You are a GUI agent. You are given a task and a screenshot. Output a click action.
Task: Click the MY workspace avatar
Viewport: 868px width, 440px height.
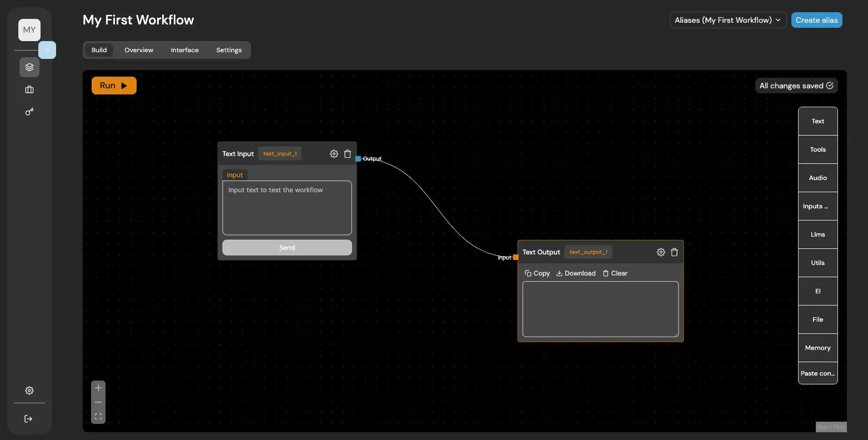29,30
